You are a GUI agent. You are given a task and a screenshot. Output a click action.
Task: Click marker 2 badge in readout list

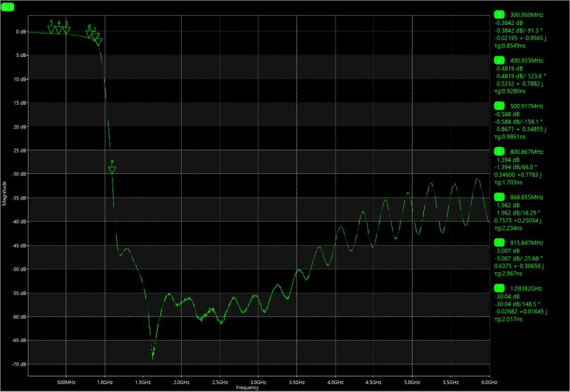tap(499, 197)
